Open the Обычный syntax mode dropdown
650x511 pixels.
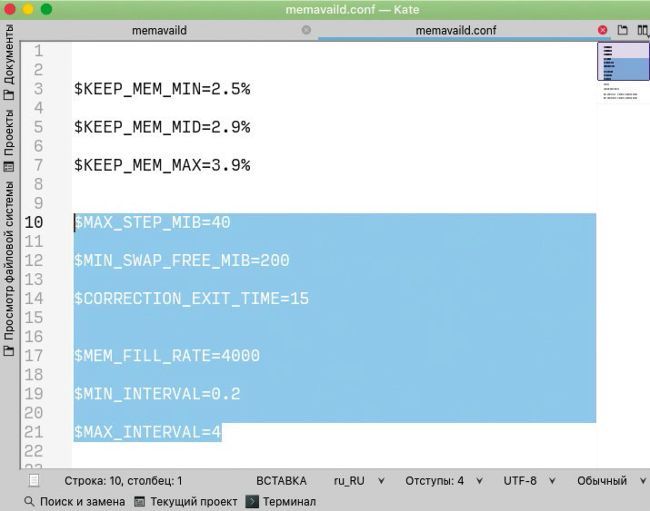[609, 481]
